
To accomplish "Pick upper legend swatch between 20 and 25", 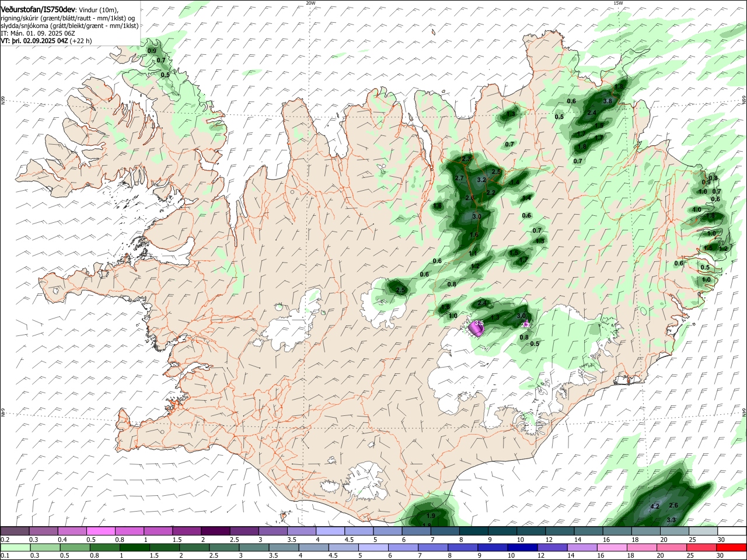I will [674, 531].
